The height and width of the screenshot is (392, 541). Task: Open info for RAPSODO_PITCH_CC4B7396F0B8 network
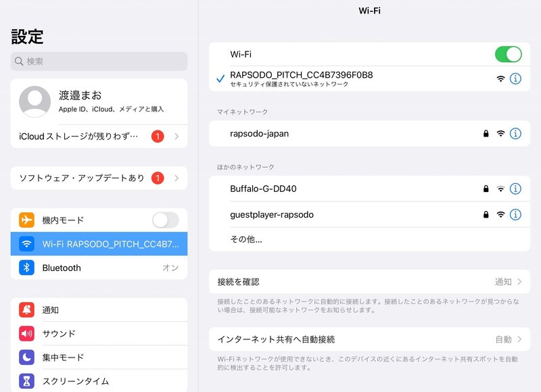515,78
